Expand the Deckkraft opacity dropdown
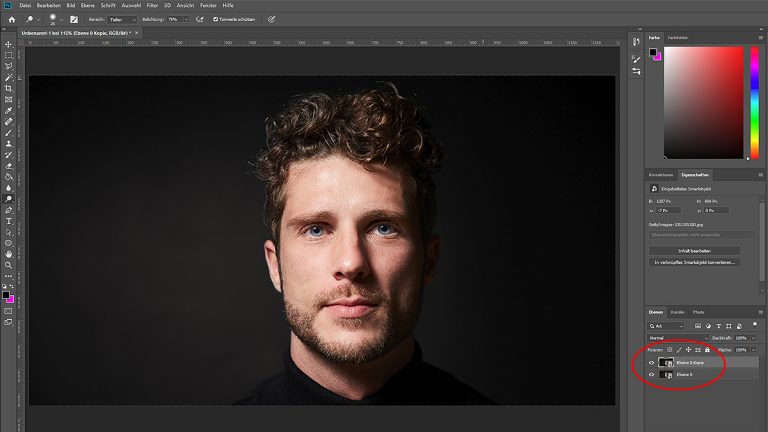Viewport: 768px width, 432px height. pyautogui.click(x=754, y=338)
